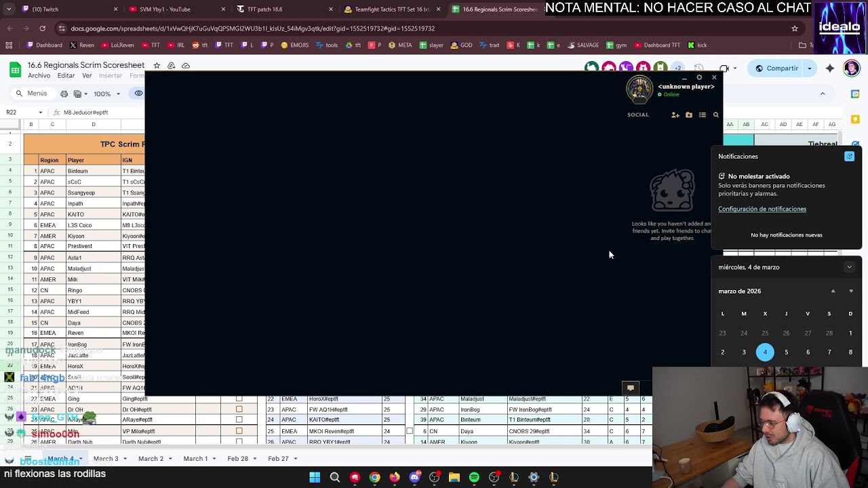Search friends in the League social panel
This screenshot has width=868, height=488.
point(715,115)
